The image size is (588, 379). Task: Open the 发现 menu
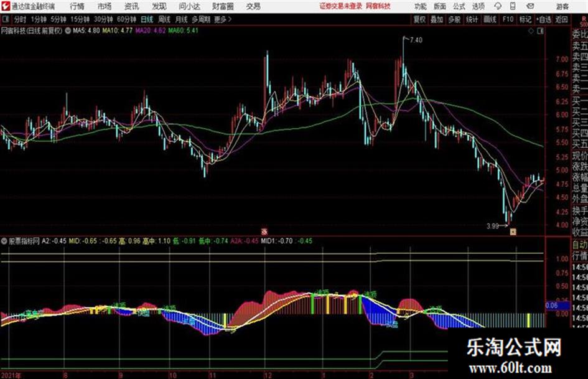pos(159,6)
